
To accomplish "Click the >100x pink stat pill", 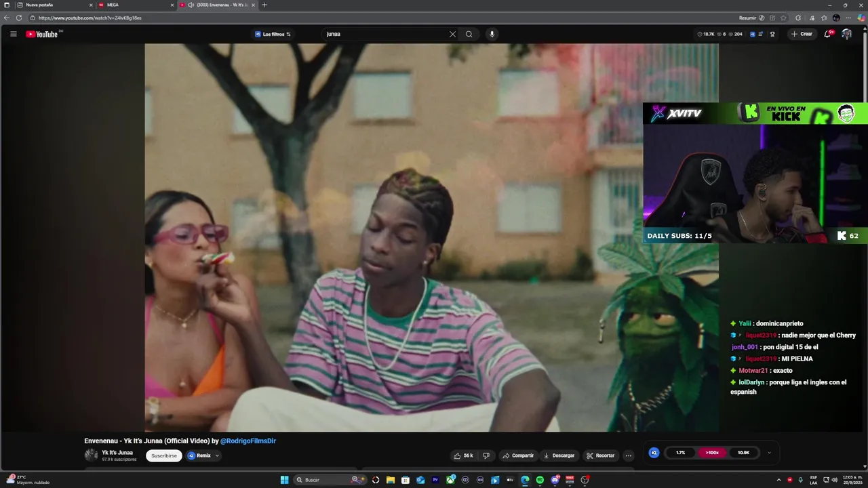I will (x=712, y=452).
